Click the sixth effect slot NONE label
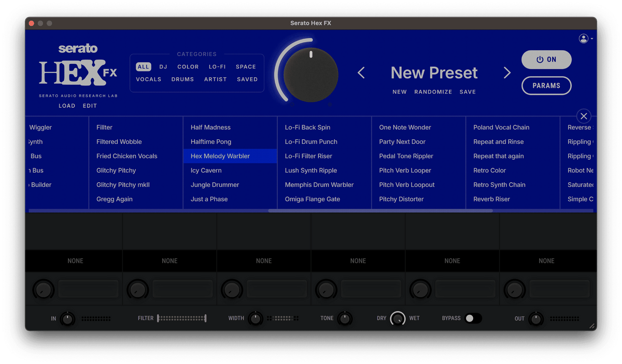This screenshot has height=364, width=622. tap(546, 261)
